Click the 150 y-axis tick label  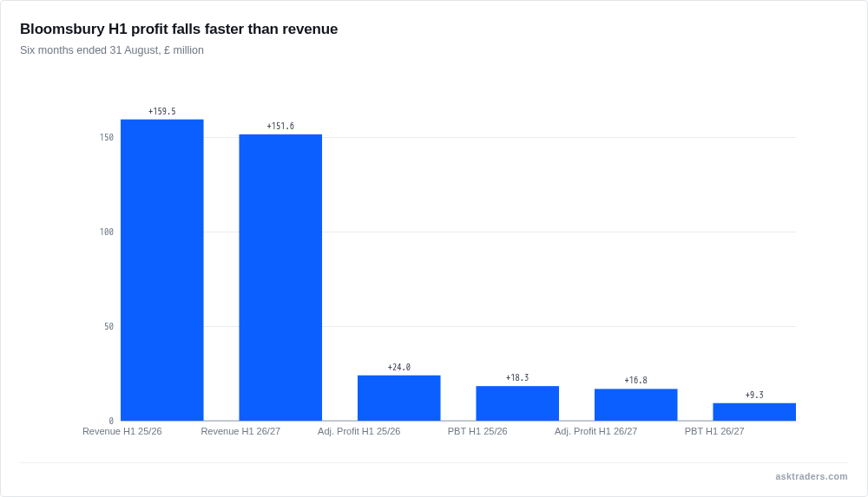[107, 137]
